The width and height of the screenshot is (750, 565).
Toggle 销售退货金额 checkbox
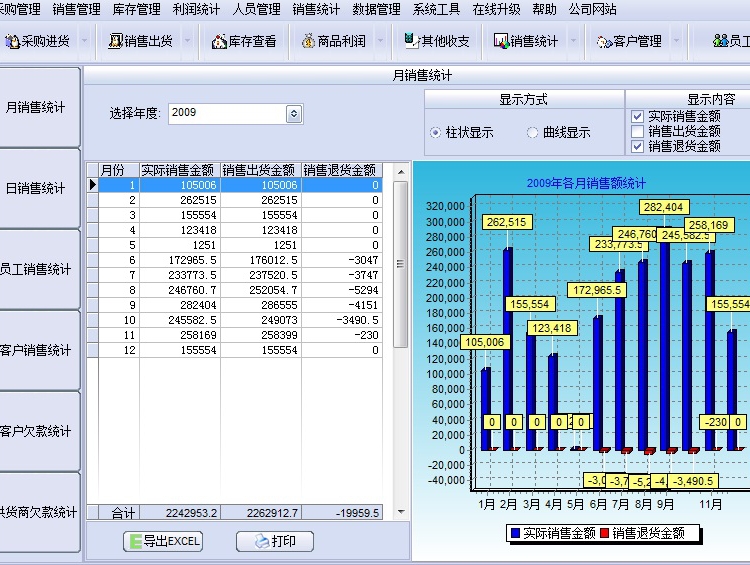click(637, 146)
